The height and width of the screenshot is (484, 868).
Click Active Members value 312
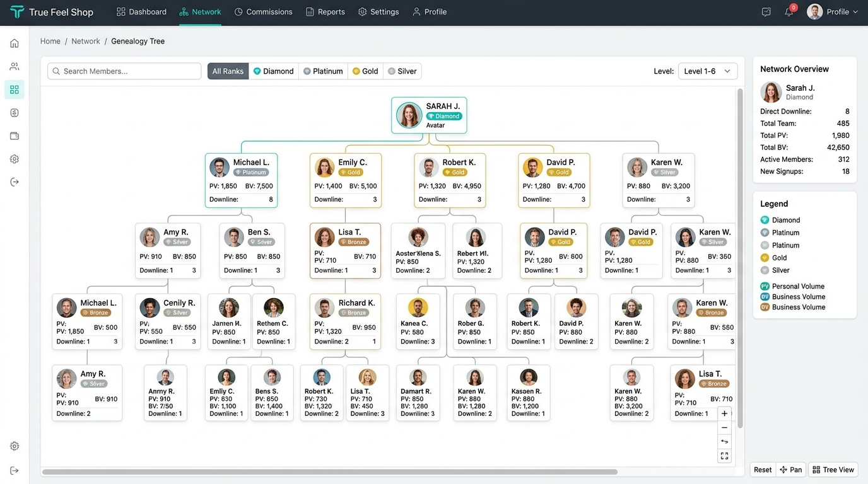coord(843,159)
